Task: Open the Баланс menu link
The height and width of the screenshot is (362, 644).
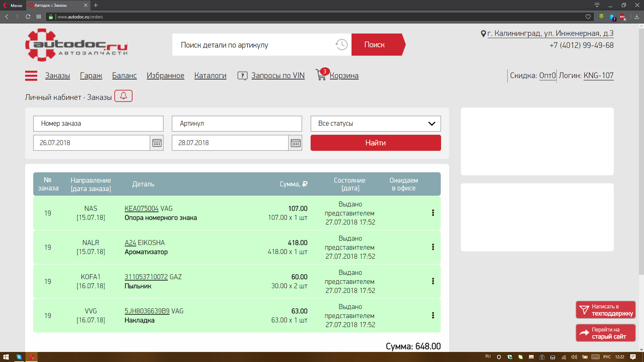Action: point(124,76)
